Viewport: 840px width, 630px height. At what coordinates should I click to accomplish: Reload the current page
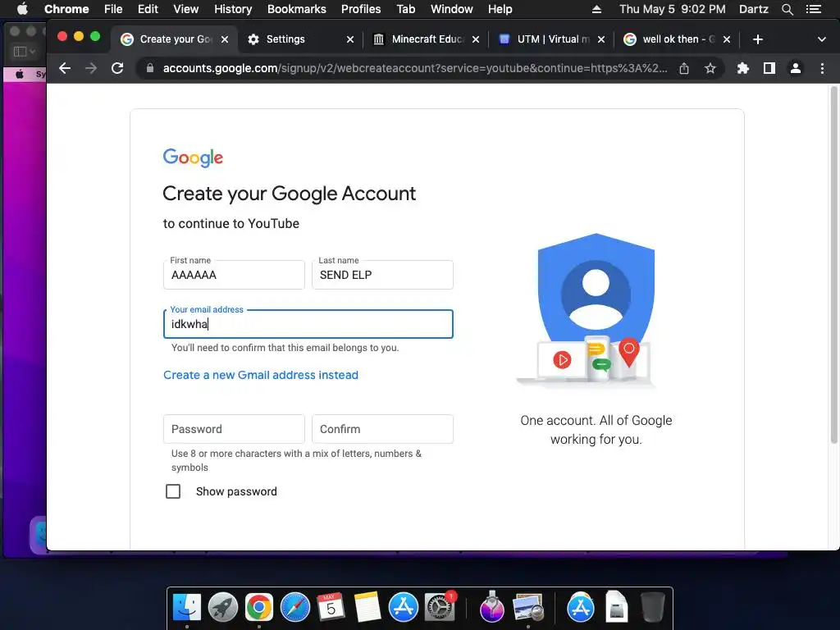point(117,68)
